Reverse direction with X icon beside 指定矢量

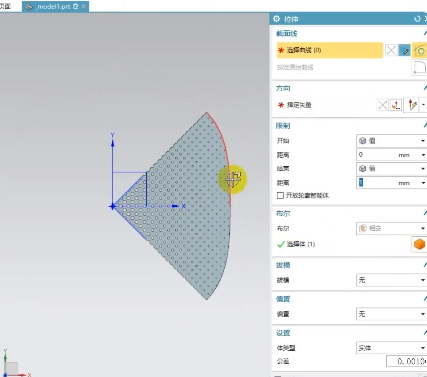click(383, 105)
